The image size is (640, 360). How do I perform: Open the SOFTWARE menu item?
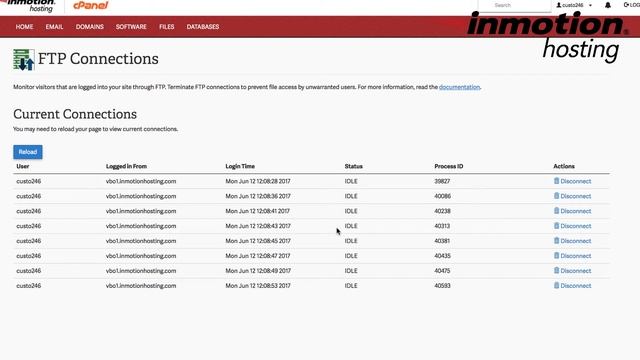point(131,27)
